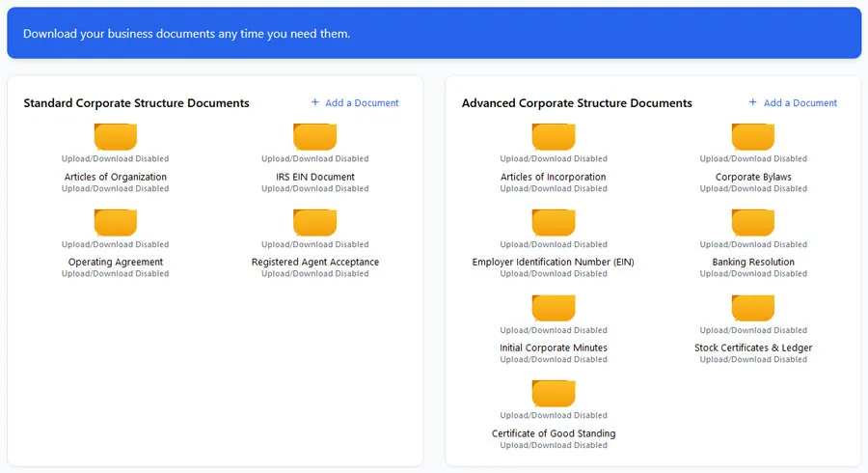The image size is (868, 473).
Task: Open the Banking Resolution folder icon
Action: click(753, 223)
